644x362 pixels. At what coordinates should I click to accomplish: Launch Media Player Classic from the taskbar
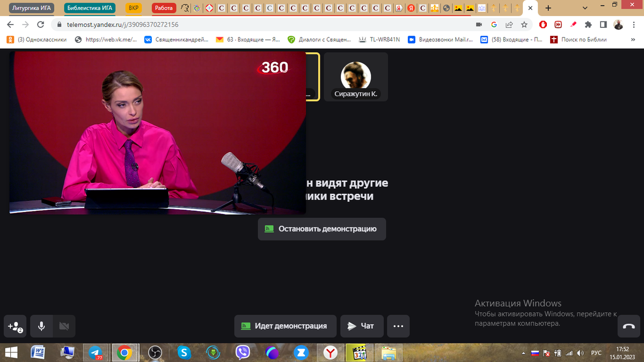click(x=360, y=353)
